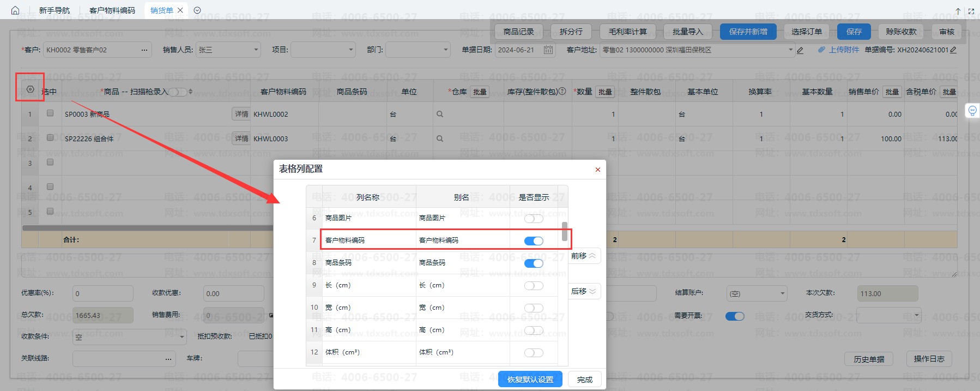980x391 pixels.
Task: Click the help icon beside 库存(整件散包)
Action: click(x=562, y=92)
